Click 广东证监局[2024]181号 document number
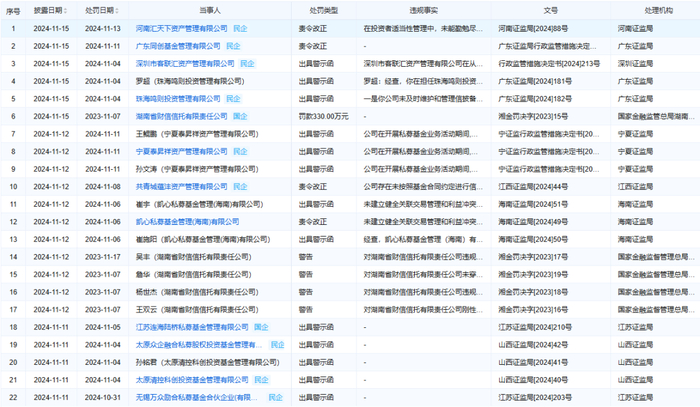700x407 pixels. point(535,81)
